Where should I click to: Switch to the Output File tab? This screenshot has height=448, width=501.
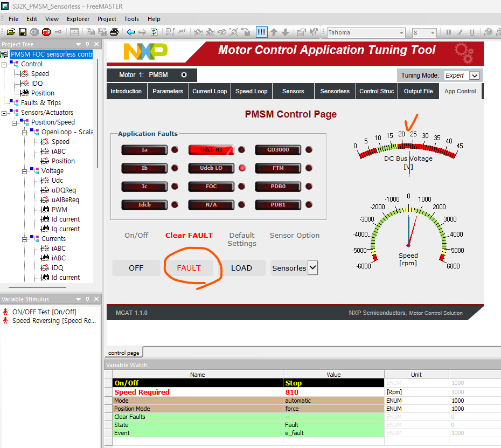pyautogui.click(x=418, y=91)
